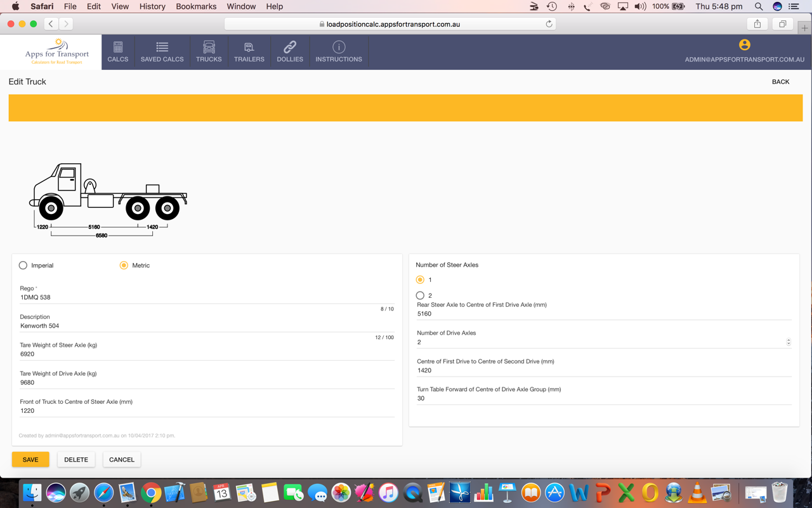The image size is (812, 508).
Task: Select the Metric units radio button
Action: click(x=124, y=265)
